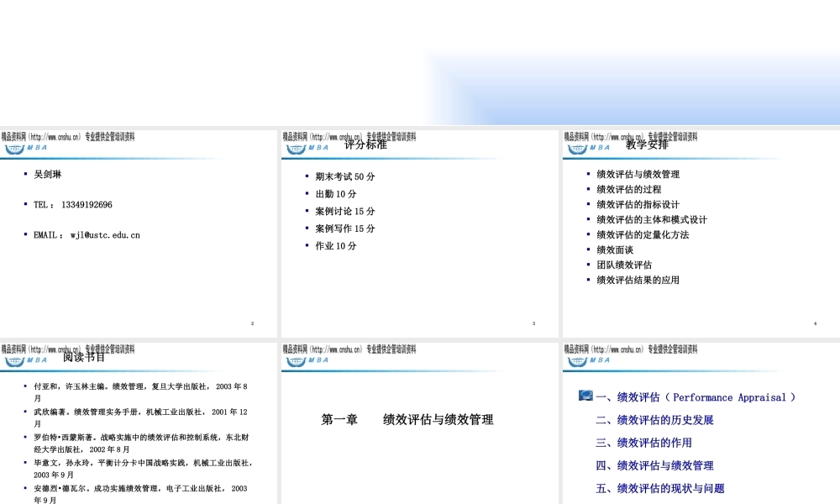
Task: Select the 案例讨论 15 分 bullet
Action: [x=345, y=211]
